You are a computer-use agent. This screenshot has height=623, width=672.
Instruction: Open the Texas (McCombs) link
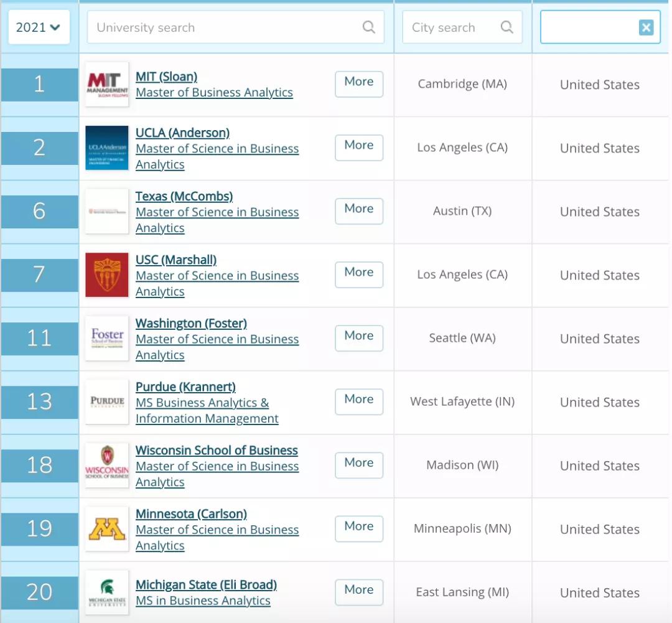click(184, 197)
